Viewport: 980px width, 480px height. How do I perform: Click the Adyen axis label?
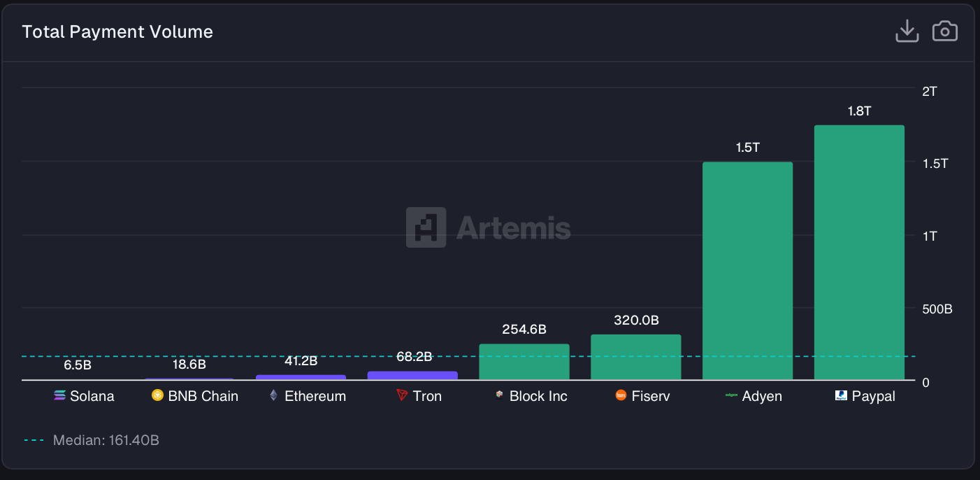763,396
